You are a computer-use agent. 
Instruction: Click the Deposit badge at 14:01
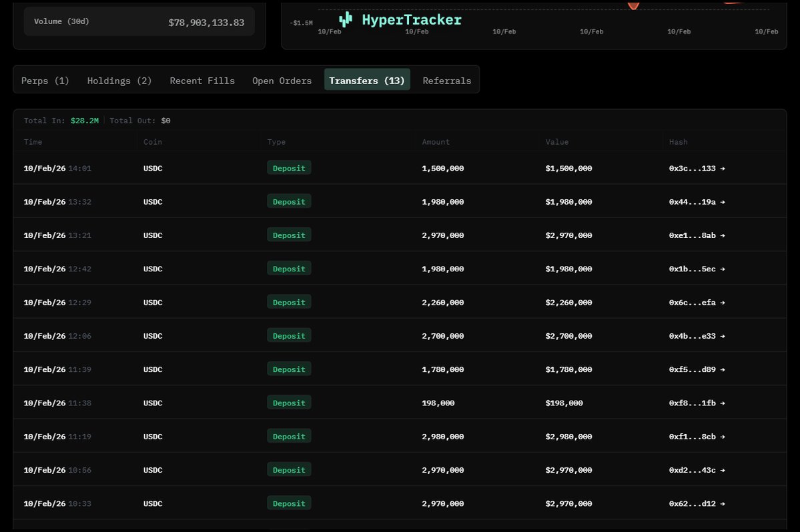pyautogui.click(x=289, y=168)
